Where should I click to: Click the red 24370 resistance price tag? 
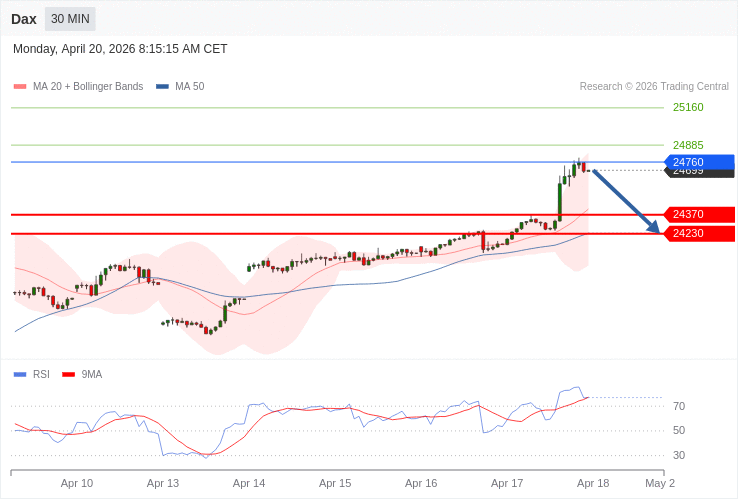tap(699, 214)
